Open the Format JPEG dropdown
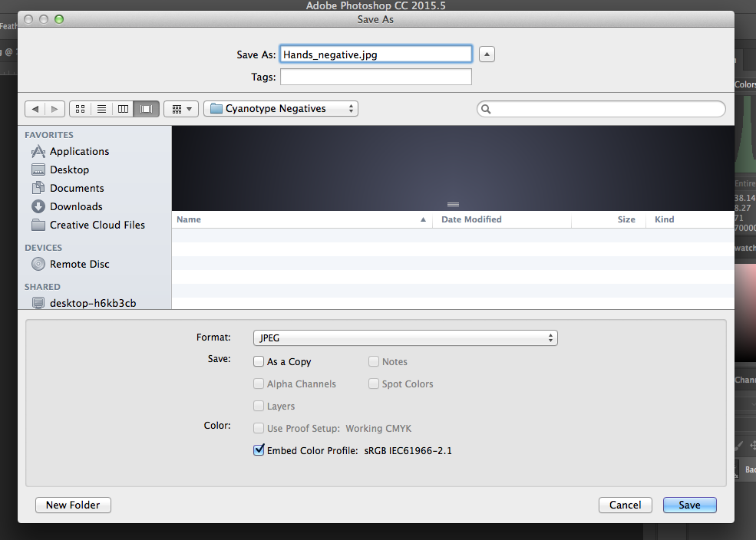This screenshot has height=540, width=756. [405, 337]
